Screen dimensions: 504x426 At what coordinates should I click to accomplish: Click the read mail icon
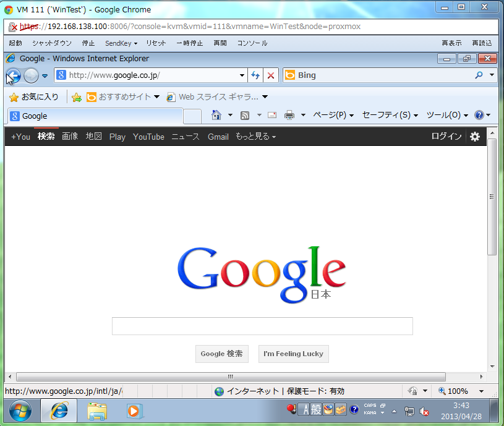click(x=272, y=115)
